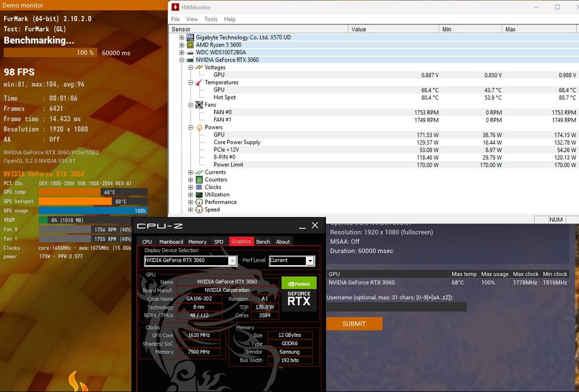Viewport: 579px width, 392px height.
Task: Collapse the Fans section
Action: point(190,105)
